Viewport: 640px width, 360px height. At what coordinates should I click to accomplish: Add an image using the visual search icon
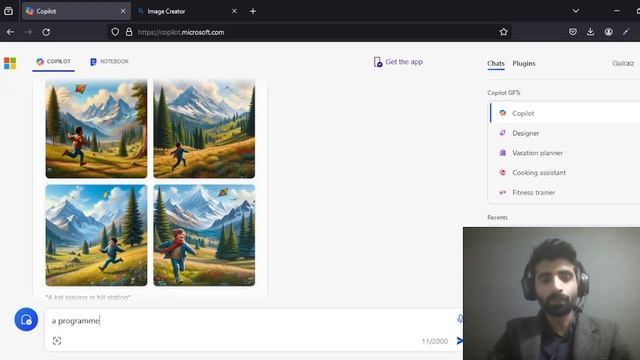pos(57,341)
